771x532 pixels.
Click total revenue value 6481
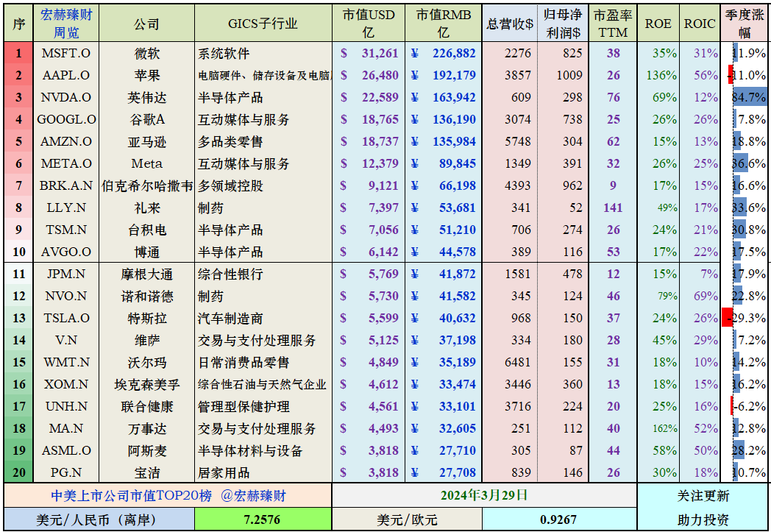click(x=518, y=362)
